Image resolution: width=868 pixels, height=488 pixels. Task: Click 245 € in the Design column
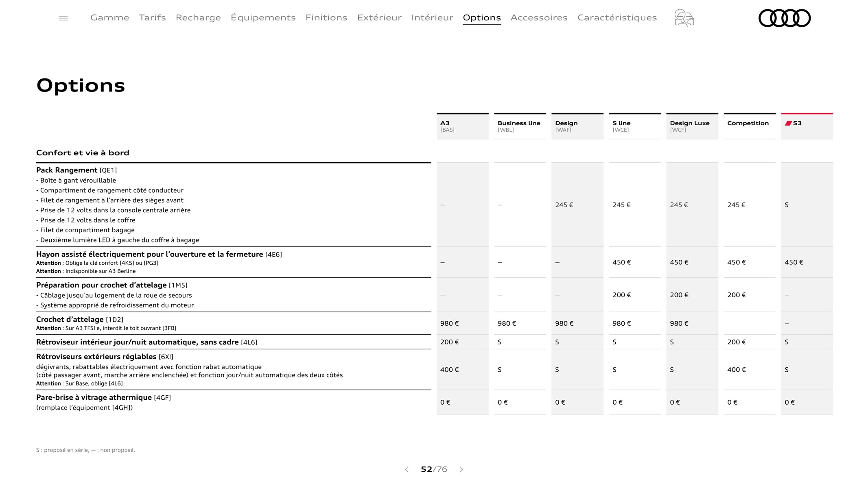click(x=564, y=205)
